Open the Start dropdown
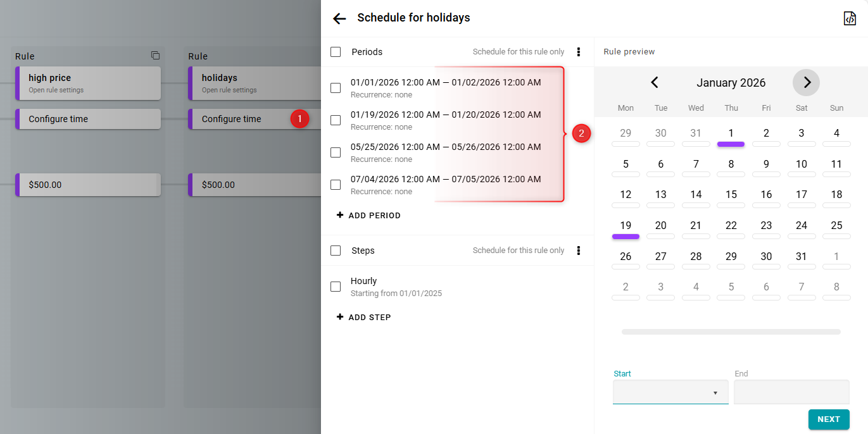Image resolution: width=868 pixels, height=434 pixels. point(670,392)
